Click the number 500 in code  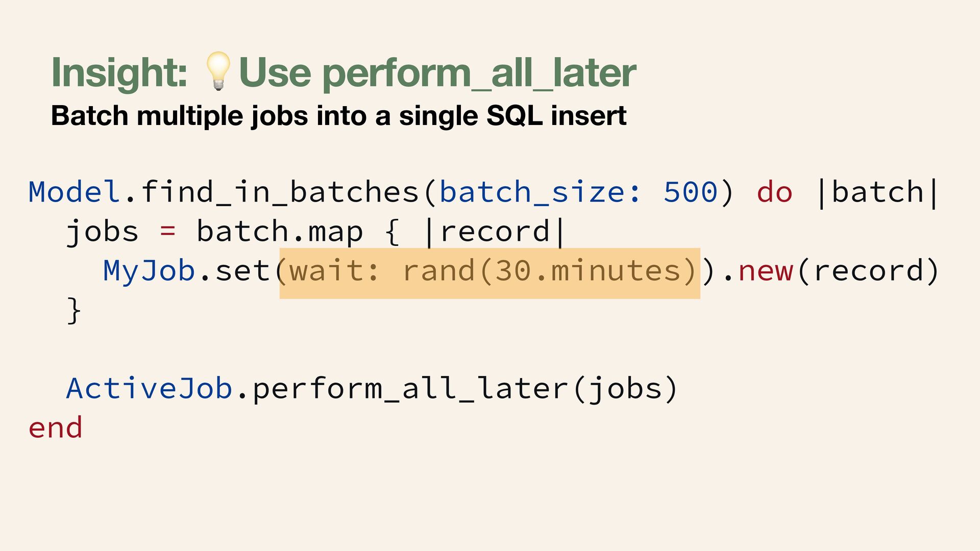click(x=691, y=192)
